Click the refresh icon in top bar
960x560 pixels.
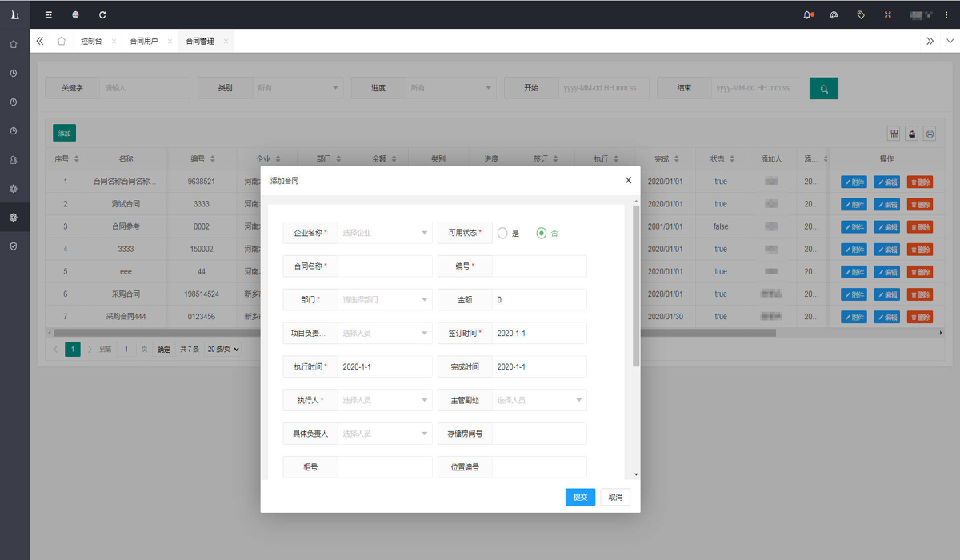102,14
